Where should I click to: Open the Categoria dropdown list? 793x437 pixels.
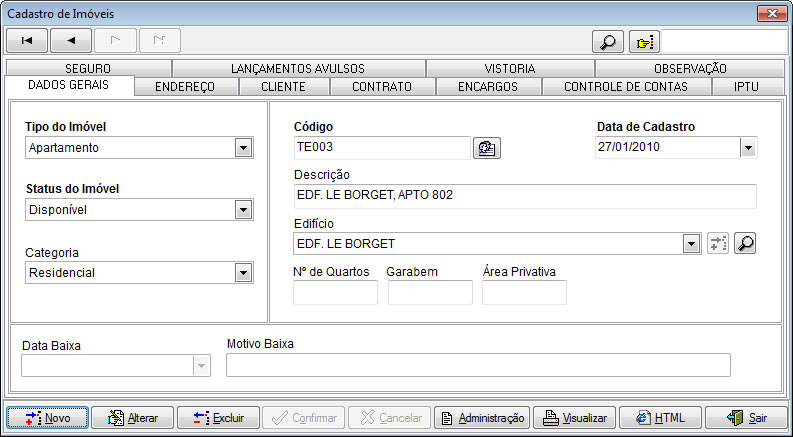(x=243, y=272)
